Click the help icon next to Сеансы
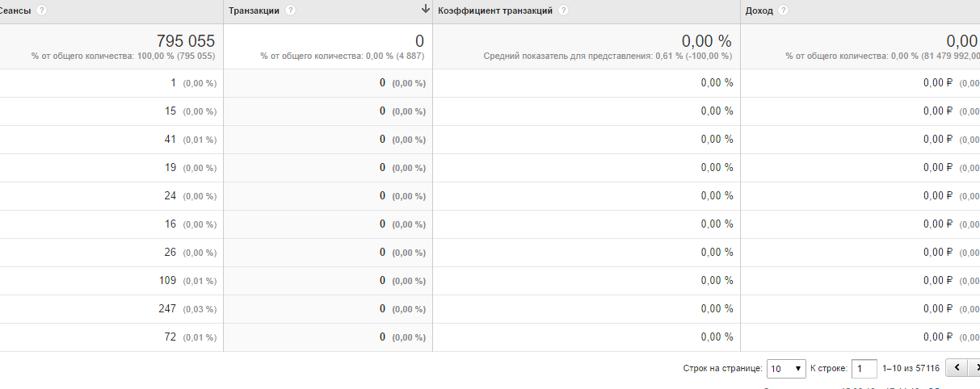Viewport: 980px width, 389px height. pos(41,10)
